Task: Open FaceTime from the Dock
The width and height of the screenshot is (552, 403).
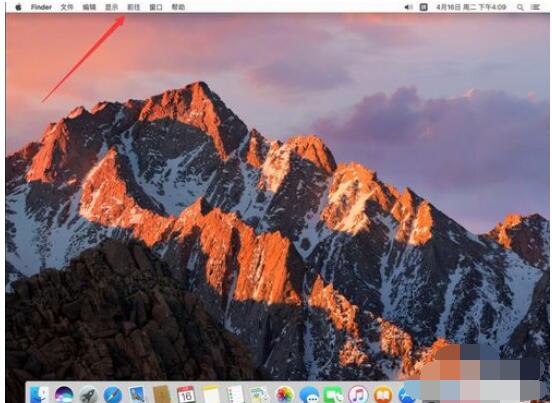Action: (333, 395)
